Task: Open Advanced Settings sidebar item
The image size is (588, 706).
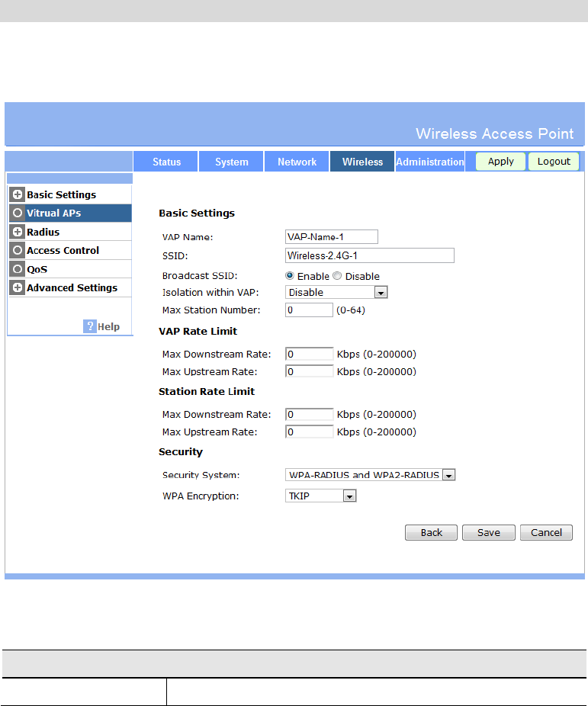Action: [x=70, y=287]
